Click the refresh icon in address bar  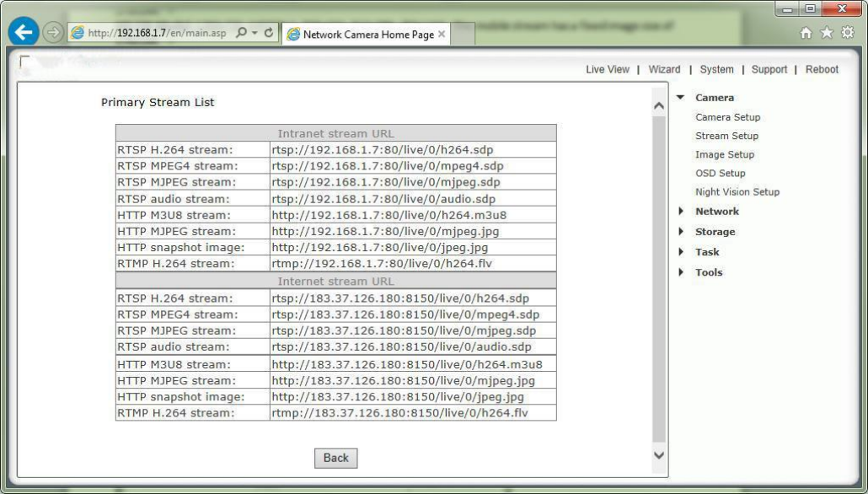tap(269, 33)
